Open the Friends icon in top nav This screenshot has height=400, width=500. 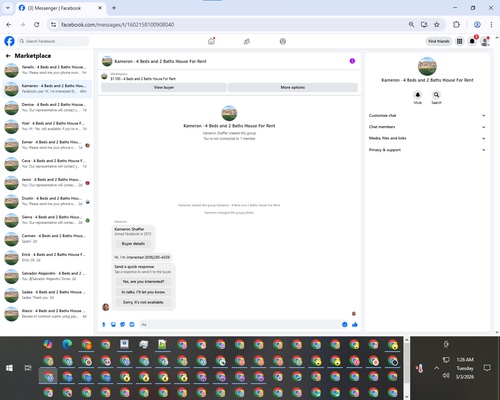coord(247,41)
